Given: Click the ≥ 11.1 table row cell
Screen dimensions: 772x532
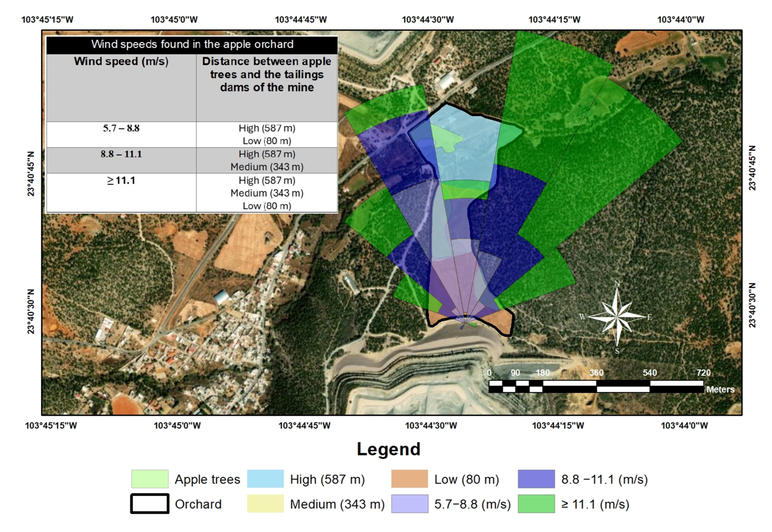Looking at the screenshot, I should [x=121, y=181].
